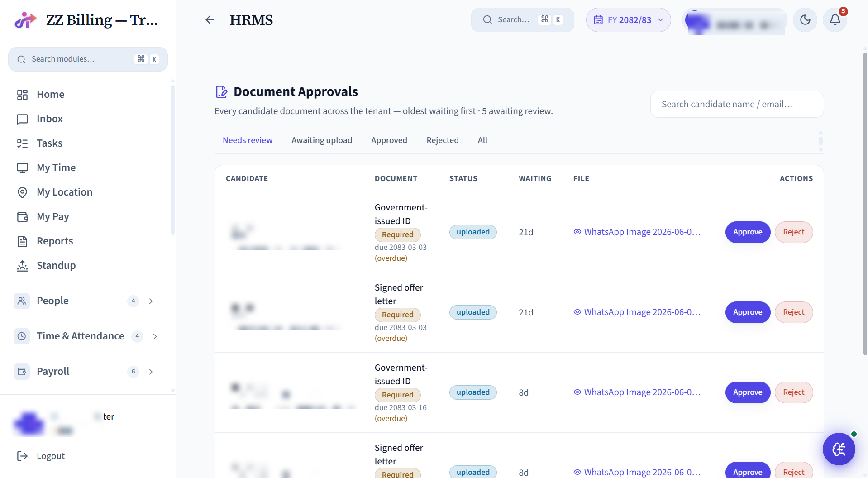Viewport: 868px width, 478px height.
Task: Click the calendar icon in the FY selector
Action: [x=598, y=20]
